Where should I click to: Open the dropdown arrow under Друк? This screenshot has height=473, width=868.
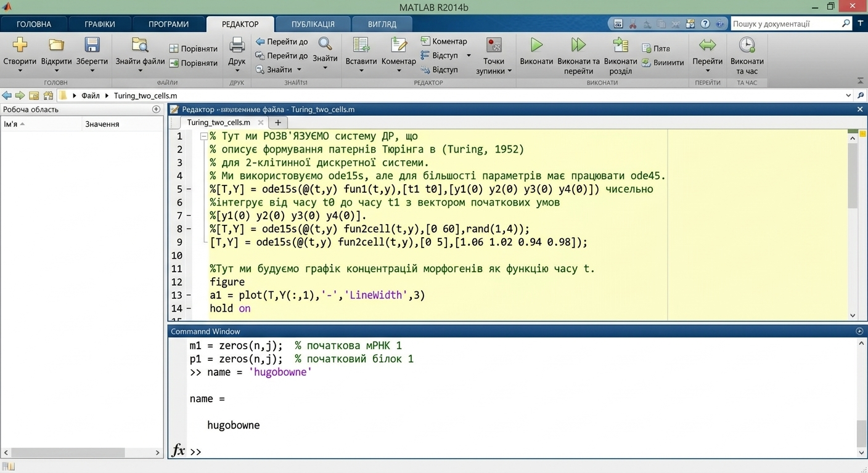237,70
